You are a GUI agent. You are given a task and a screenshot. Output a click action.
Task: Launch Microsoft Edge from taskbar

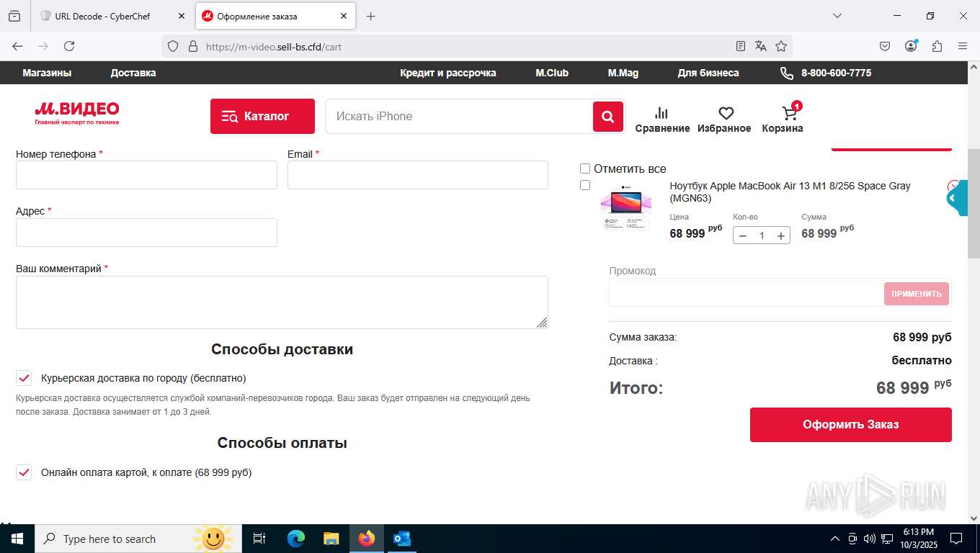click(x=295, y=539)
